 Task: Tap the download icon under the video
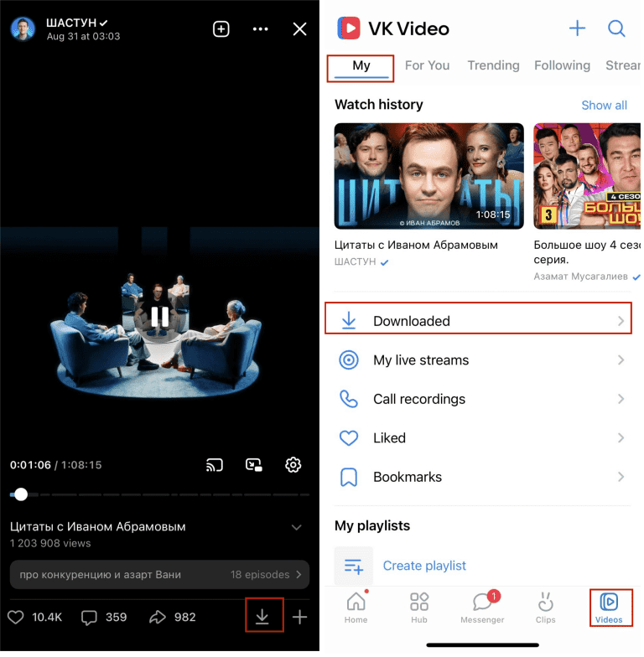coord(262,618)
